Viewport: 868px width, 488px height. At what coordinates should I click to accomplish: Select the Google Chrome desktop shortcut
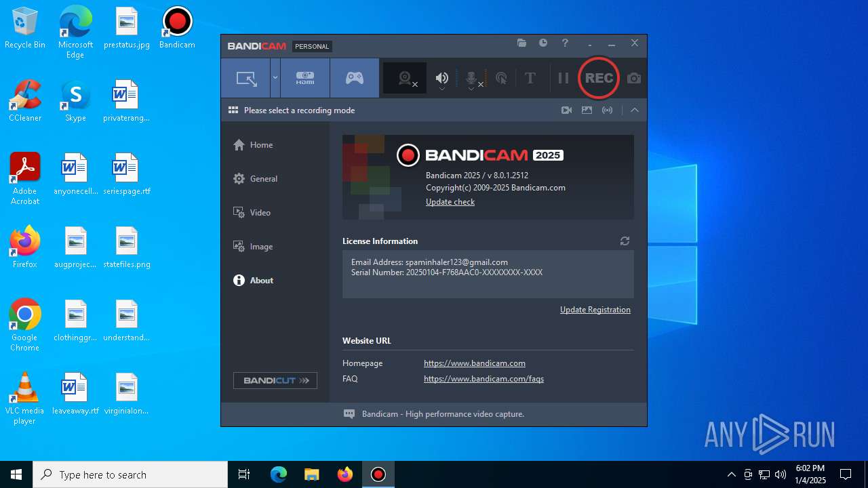click(x=25, y=325)
